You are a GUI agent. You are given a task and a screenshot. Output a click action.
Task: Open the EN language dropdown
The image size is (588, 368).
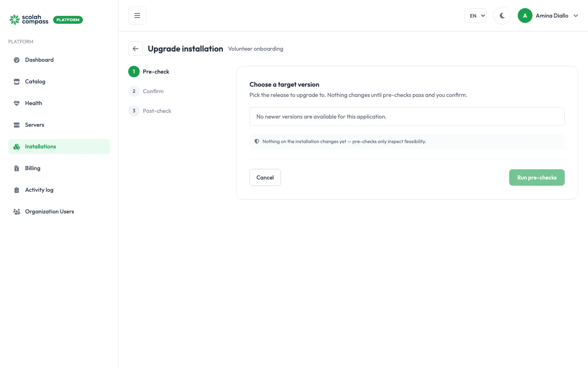coord(476,16)
